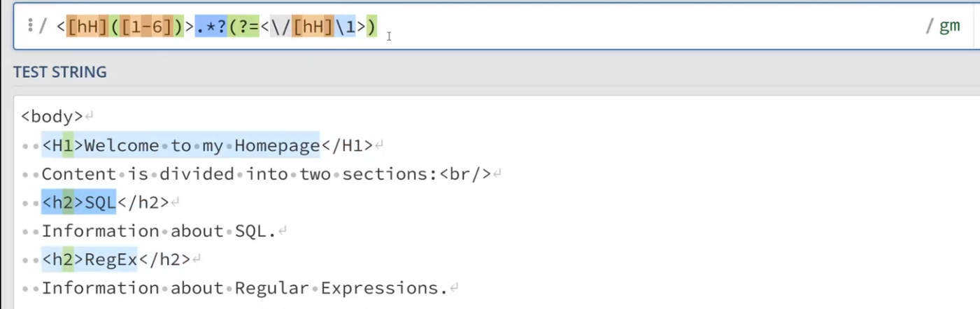Click the opening slash delimiter of the regex
980x309 pixels.
(x=43, y=27)
